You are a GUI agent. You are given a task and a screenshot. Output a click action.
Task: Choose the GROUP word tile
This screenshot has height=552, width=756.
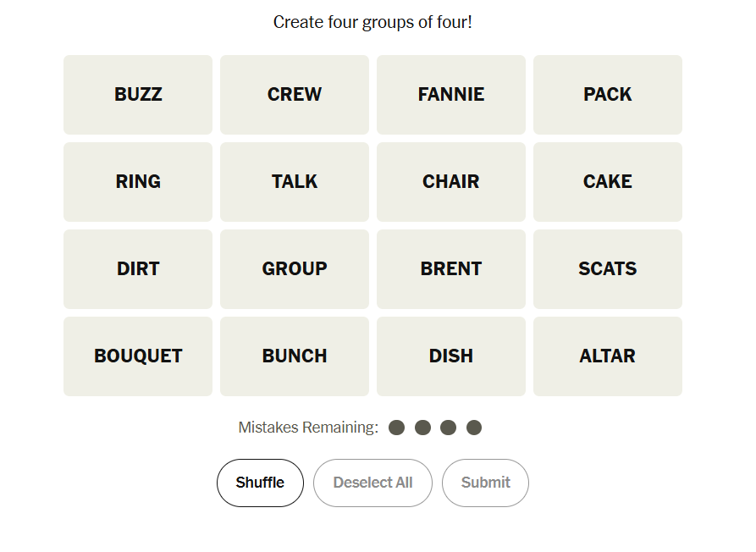(295, 269)
